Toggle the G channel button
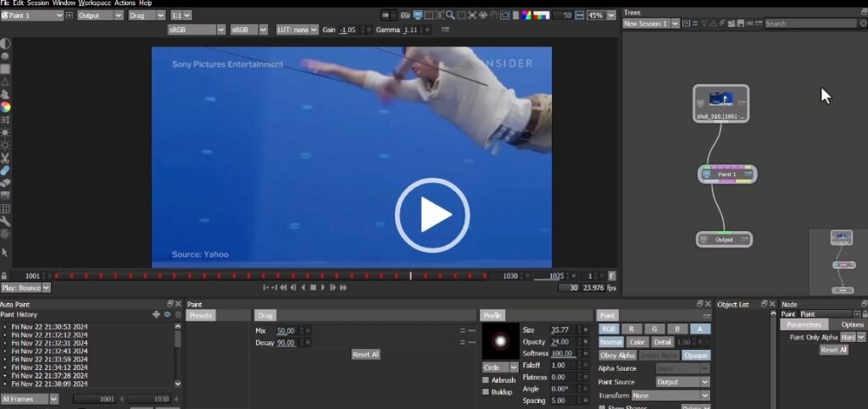The image size is (868, 409). [x=654, y=329]
